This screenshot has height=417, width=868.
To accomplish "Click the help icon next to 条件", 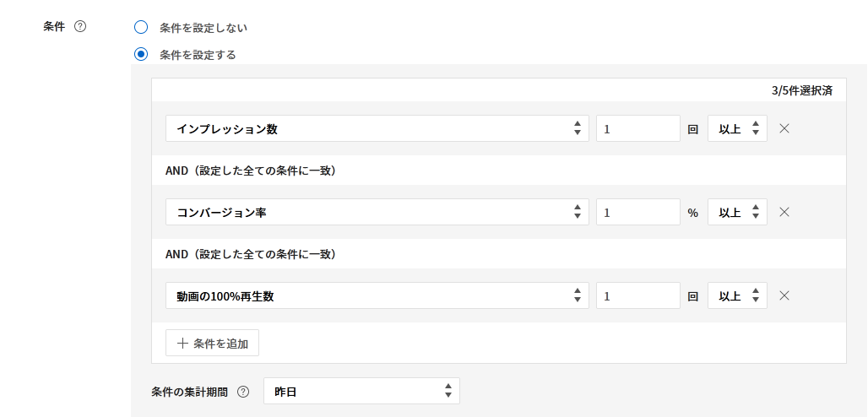I will pyautogui.click(x=80, y=27).
